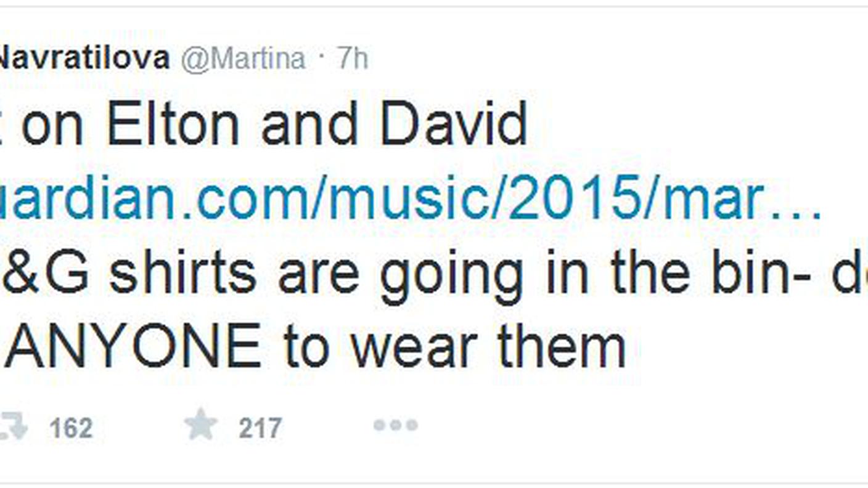The height and width of the screenshot is (488, 868).
Task: Click the word "and" between Elton and David
Action: (309, 123)
